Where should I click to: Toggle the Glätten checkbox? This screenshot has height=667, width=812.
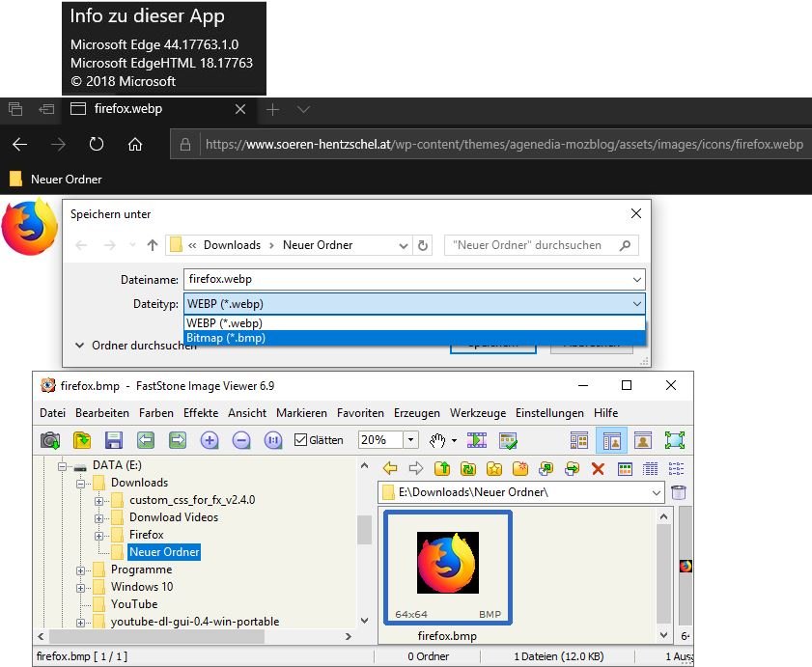point(300,440)
